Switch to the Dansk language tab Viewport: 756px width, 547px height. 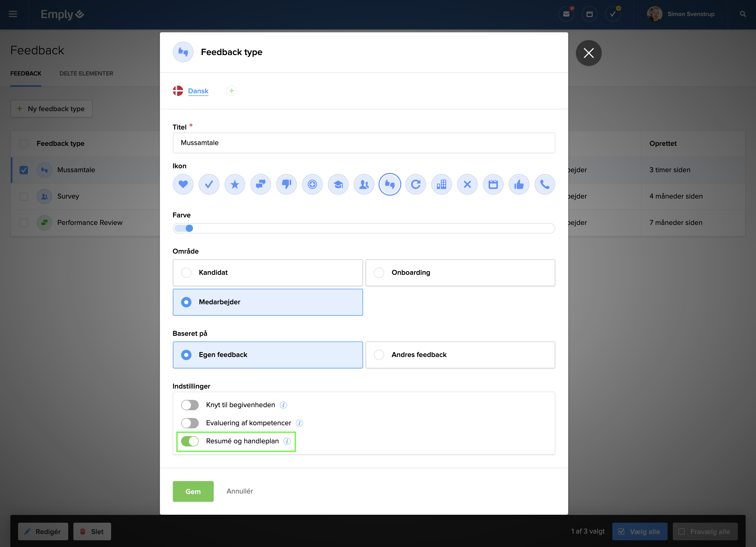198,91
